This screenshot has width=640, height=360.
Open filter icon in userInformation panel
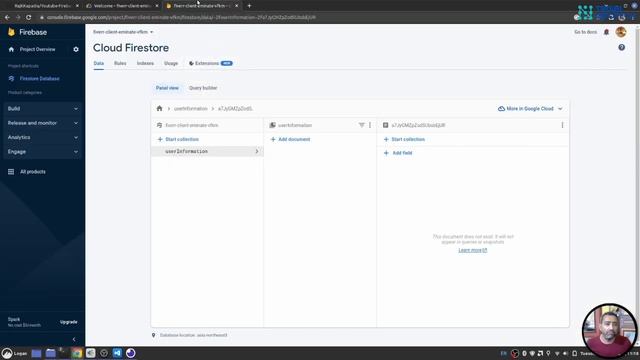361,125
